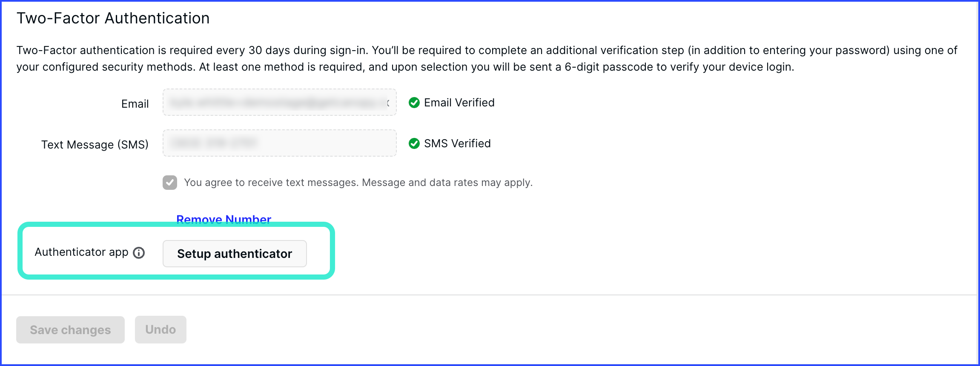980x366 pixels.
Task: Click the green Email Verified checkmark icon
Action: click(414, 103)
